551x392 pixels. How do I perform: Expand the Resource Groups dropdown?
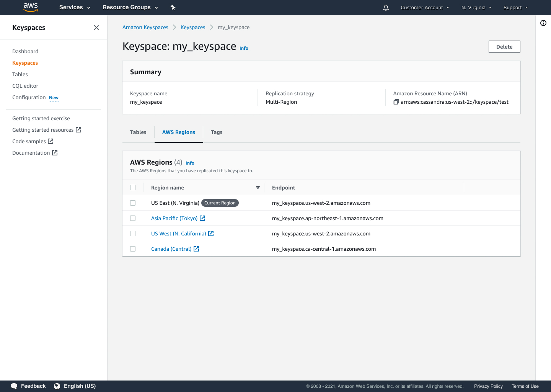(x=130, y=7)
